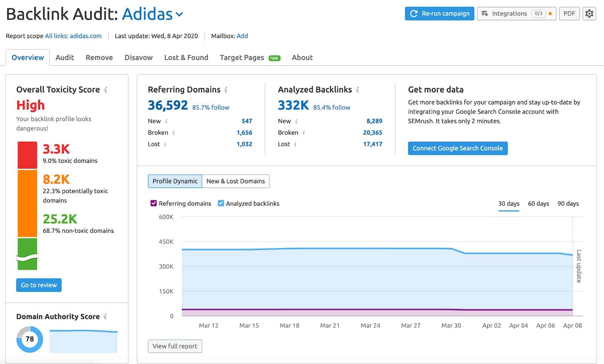Click the 85.4% follow label
604x364 pixels.
[332, 108]
